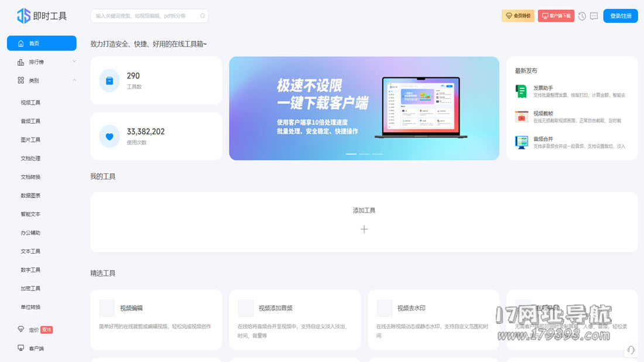The height and width of the screenshot is (362, 644).
Task: Click the 会员特价 button
Action: pyautogui.click(x=518, y=16)
